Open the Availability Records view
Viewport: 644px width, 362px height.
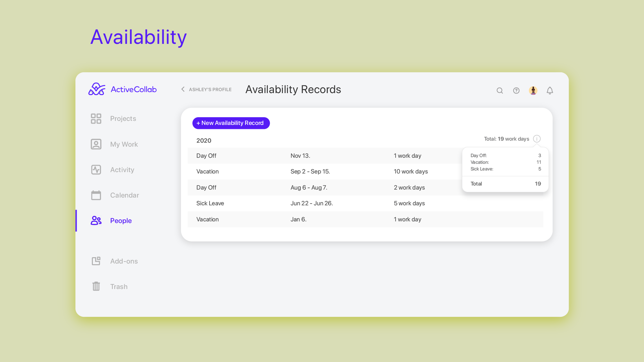pos(293,89)
